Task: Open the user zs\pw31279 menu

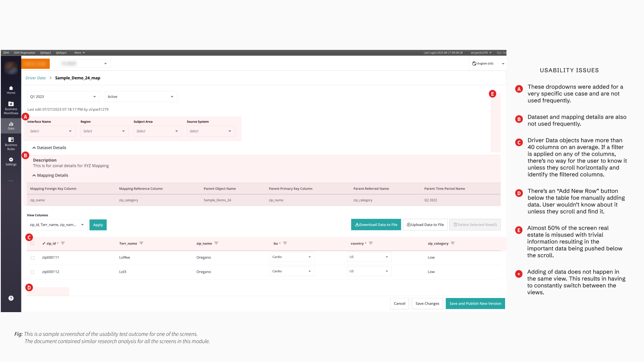Action: 481,53
